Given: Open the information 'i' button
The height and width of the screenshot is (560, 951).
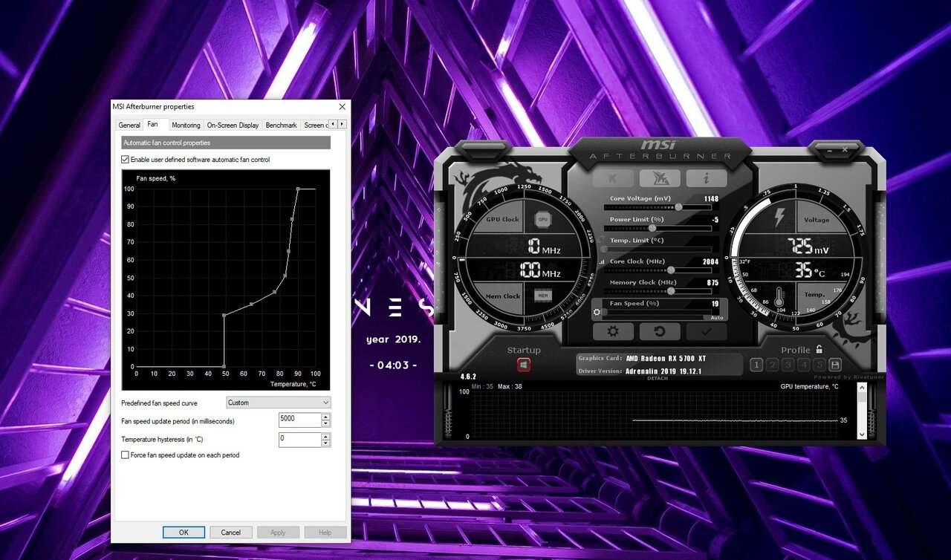Looking at the screenshot, I should click(x=706, y=178).
